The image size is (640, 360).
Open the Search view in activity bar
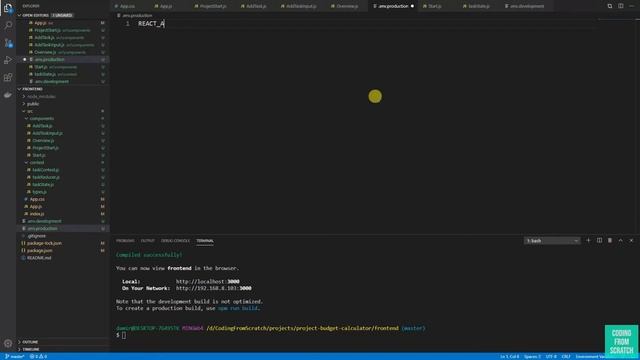coord(8,25)
